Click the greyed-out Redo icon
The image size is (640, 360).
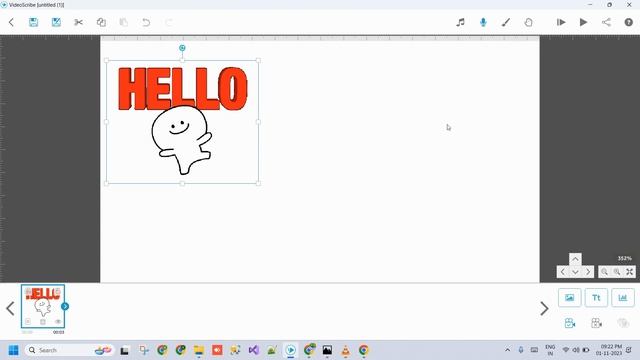click(169, 22)
